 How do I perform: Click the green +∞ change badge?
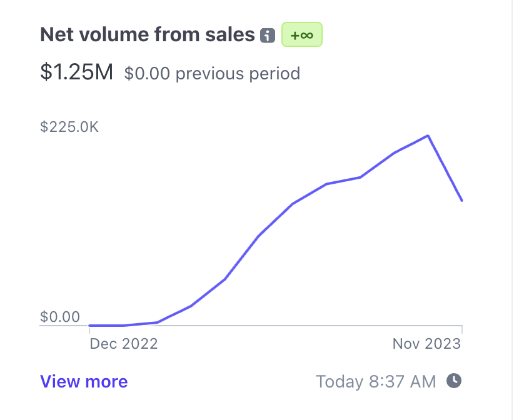coord(301,35)
